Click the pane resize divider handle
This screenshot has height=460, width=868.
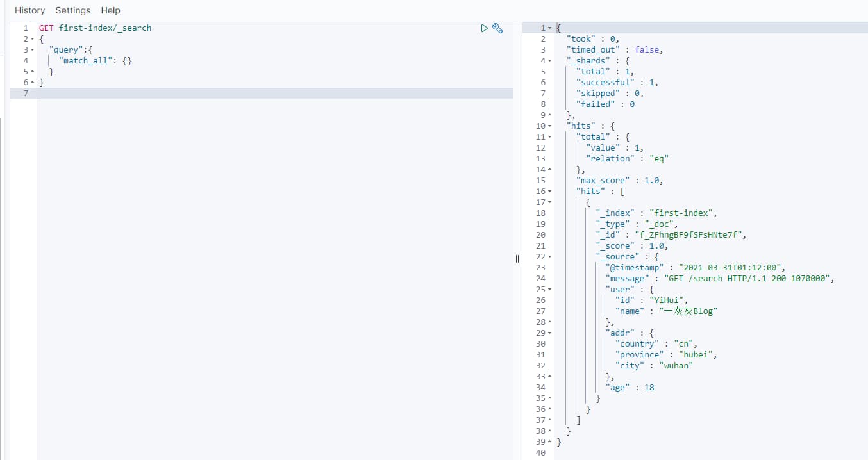(517, 258)
